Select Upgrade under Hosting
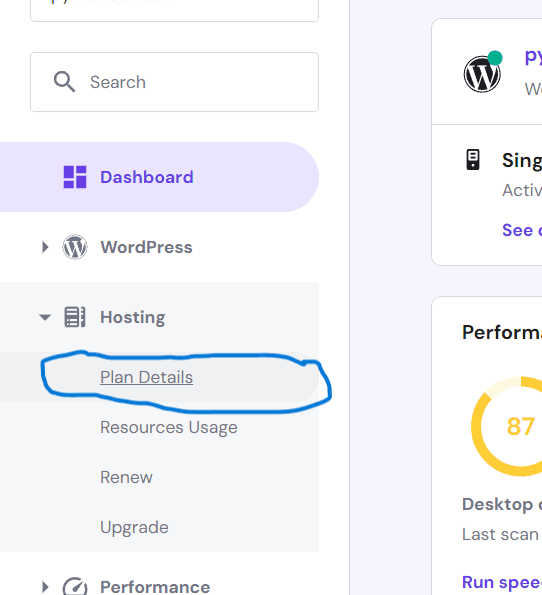This screenshot has width=542, height=595. (x=134, y=527)
